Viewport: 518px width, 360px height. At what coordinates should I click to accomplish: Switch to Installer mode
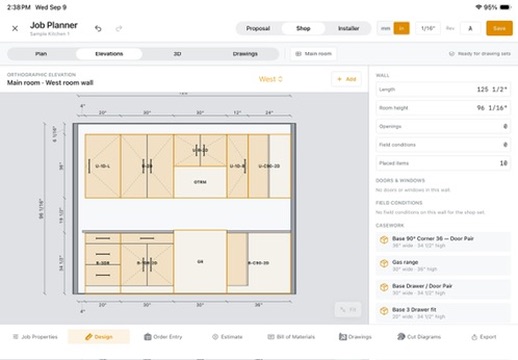(x=349, y=28)
